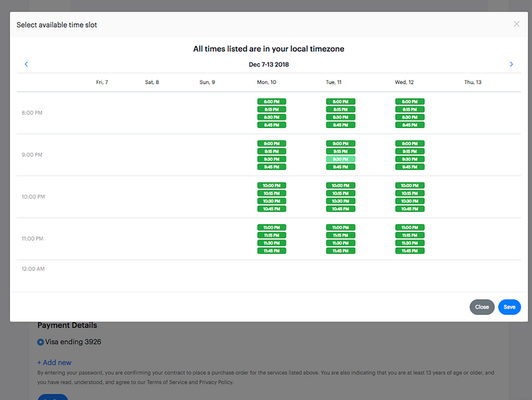532x400 pixels.
Task: Click the gray Close button
Action: tap(482, 307)
